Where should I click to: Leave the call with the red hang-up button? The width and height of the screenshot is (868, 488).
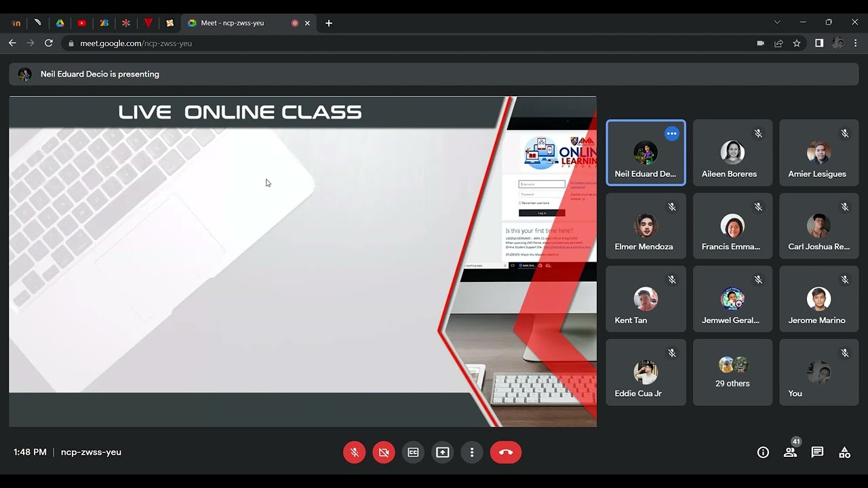506,452
